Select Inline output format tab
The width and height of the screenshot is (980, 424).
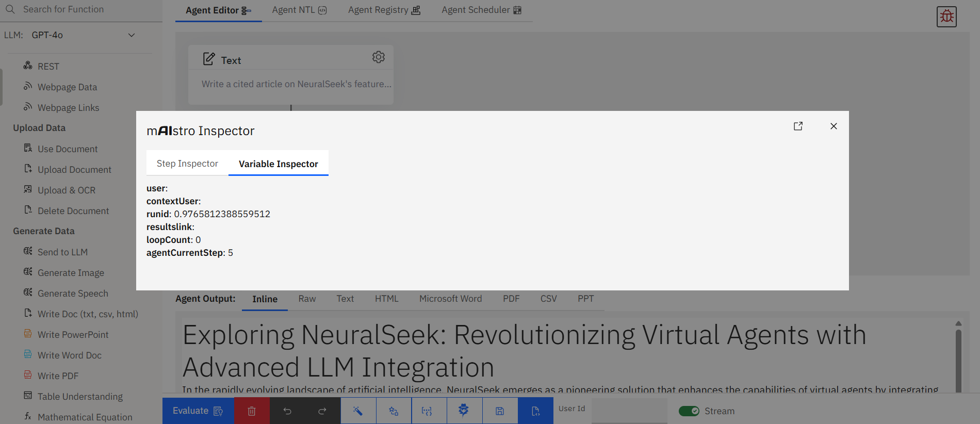click(x=265, y=299)
